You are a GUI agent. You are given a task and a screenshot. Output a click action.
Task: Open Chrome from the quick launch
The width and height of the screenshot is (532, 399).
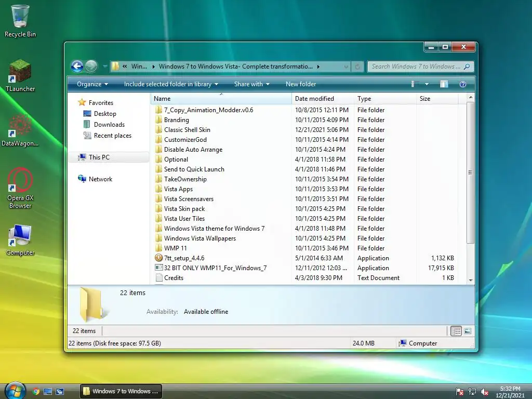pyautogui.click(x=36, y=392)
